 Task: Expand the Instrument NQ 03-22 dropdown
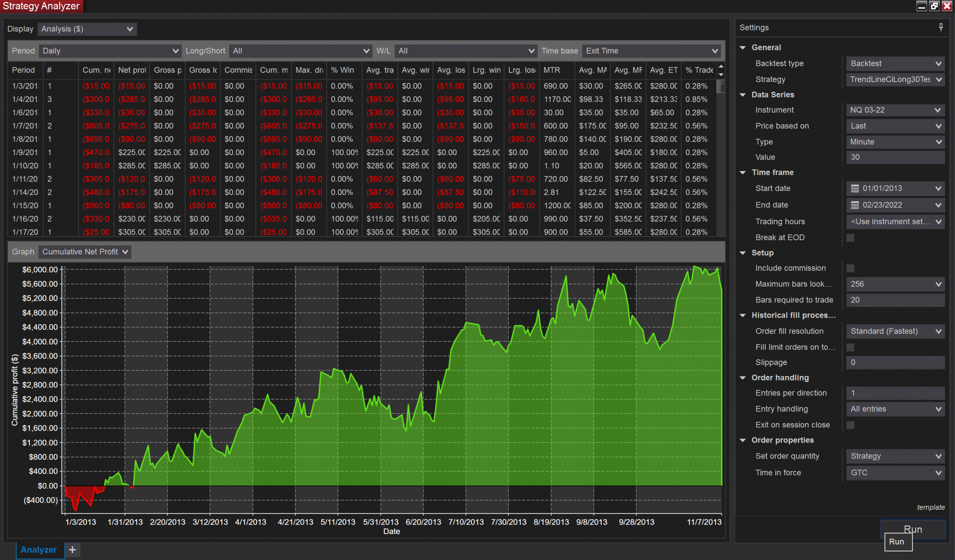pos(894,110)
